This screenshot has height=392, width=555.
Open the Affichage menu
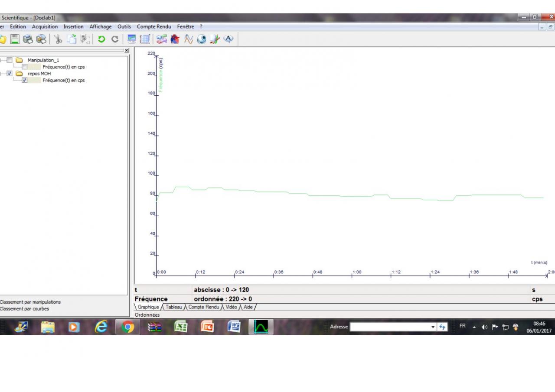101,27
